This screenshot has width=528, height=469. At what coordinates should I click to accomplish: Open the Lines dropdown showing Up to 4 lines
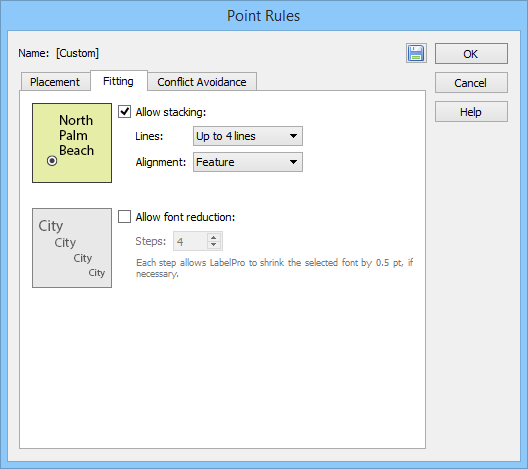pyautogui.click(x=248, y=136)
